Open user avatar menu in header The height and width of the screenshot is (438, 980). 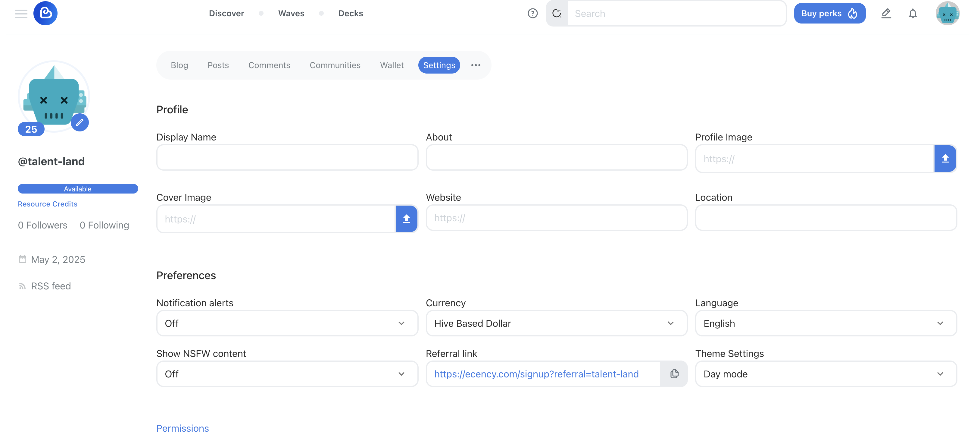pos(947,13)
